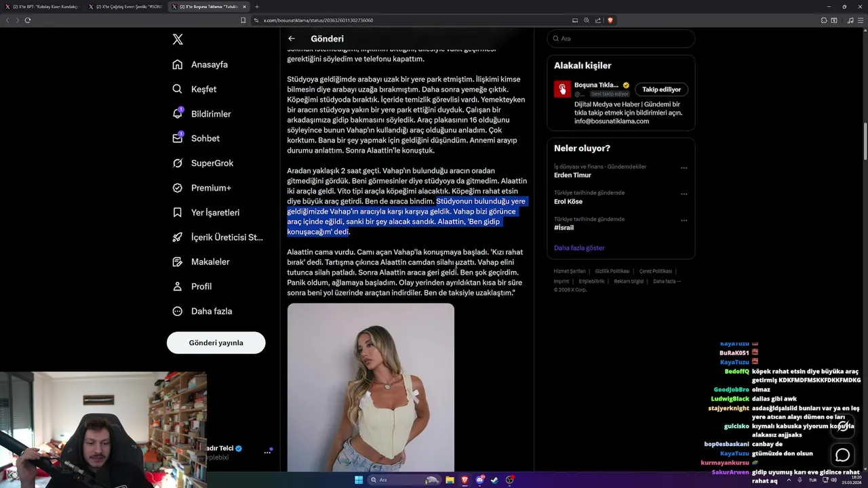The image size is (868, 488).
Task: Open the #İsrail trend
Action: [564, 228]
